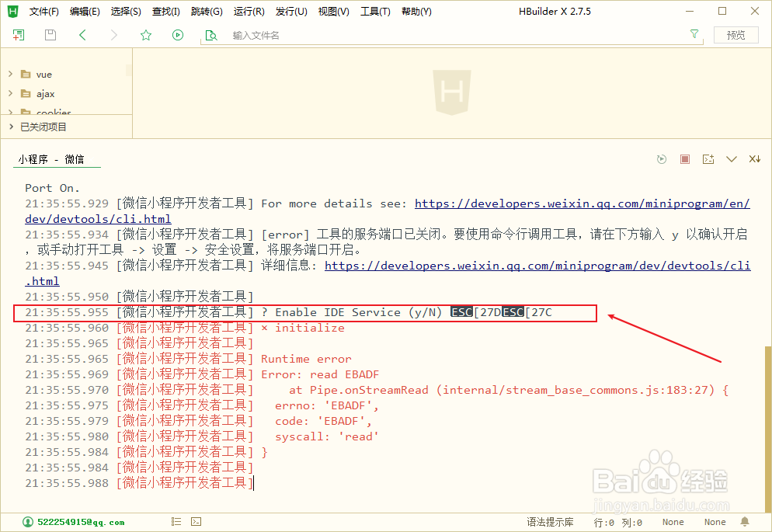The image size is (772, 532).
Task: Click the first None status entry
Action: point(673,522)
